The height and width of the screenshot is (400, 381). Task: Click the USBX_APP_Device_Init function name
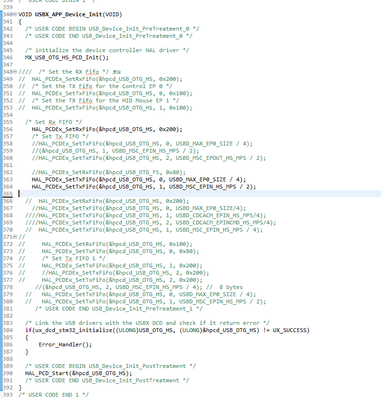click(68, 15)
